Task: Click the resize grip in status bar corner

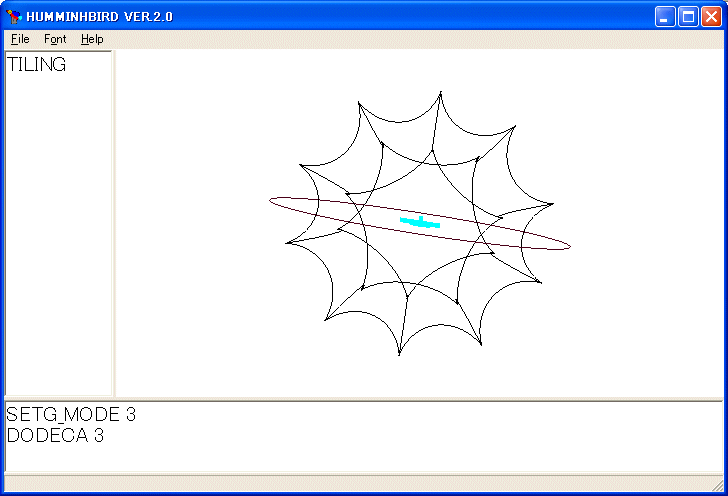Action: point(717,485)
